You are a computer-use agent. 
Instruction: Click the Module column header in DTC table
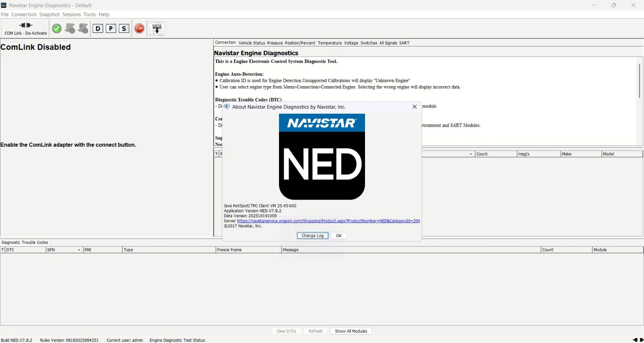point(618,250)
